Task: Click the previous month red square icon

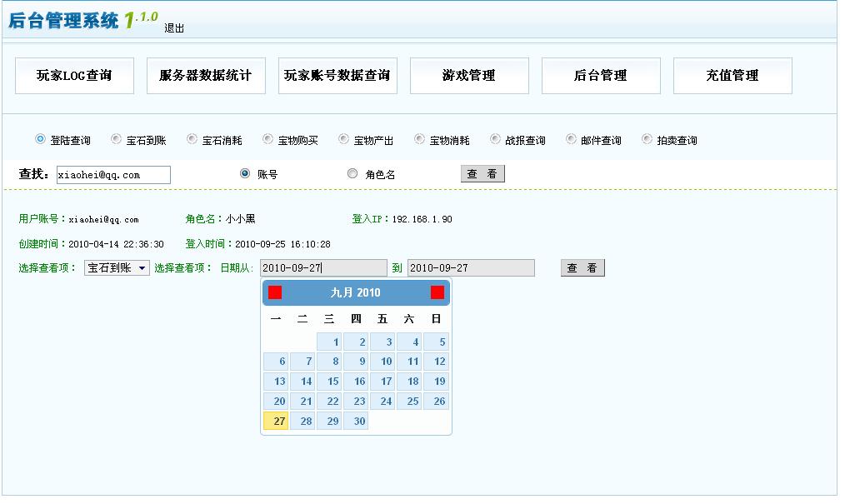Action: [275, 292]
